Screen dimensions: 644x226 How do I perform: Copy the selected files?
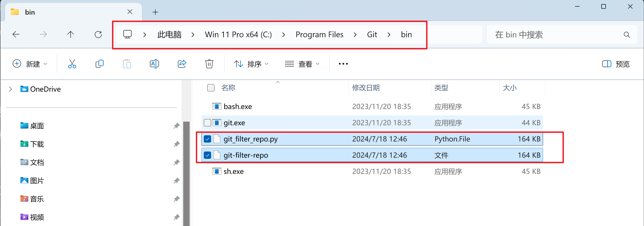[100, 64]
